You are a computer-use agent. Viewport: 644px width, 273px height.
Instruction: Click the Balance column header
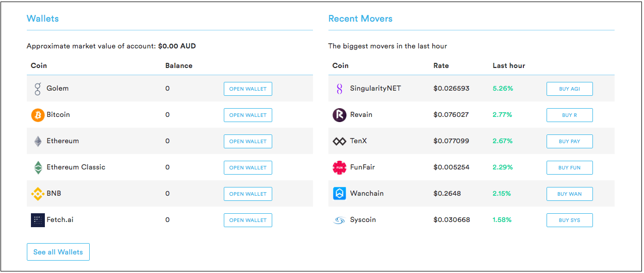(179, 65)
